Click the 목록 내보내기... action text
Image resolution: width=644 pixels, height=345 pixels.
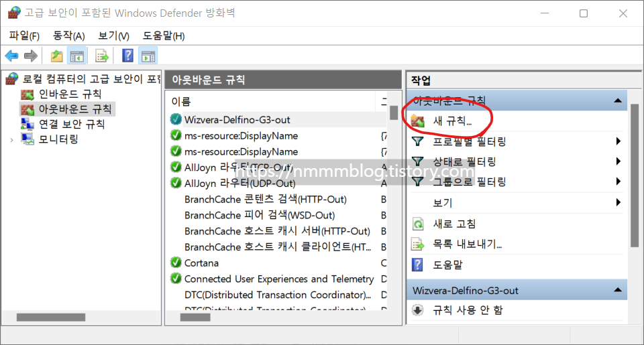coord(468,245)
